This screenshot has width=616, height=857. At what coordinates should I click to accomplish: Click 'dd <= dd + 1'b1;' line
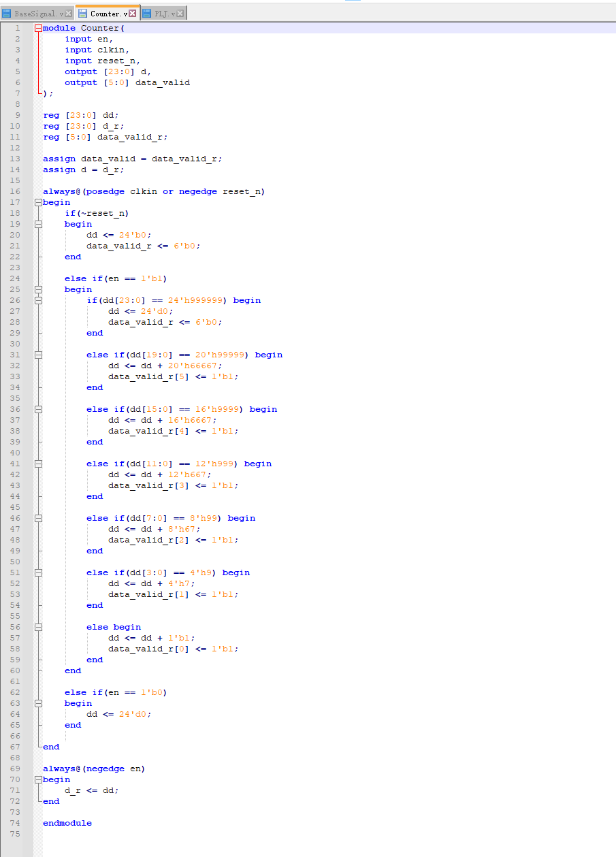[x=152, y=638]
